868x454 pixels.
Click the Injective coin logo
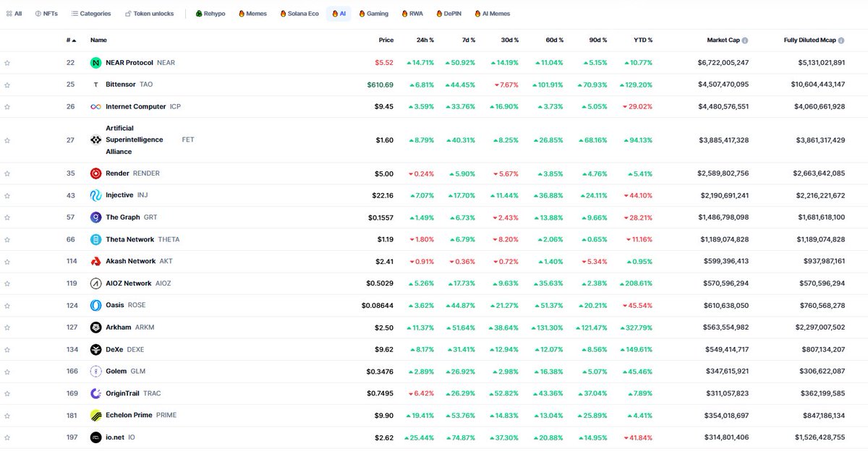point(95,195)
